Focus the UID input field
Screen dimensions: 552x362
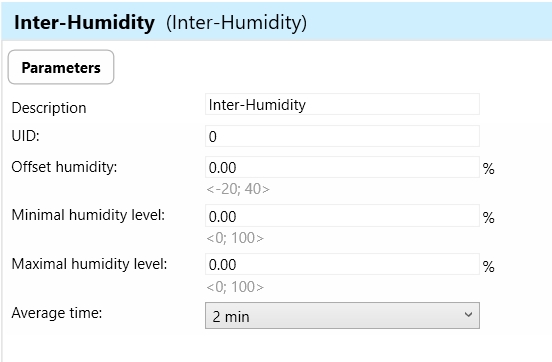[x=342, y=136]
